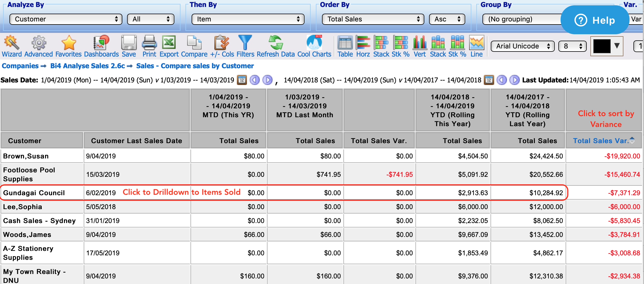Click the -$19,920.00 variance value
The image size is (644, 284).
(622, 156)
